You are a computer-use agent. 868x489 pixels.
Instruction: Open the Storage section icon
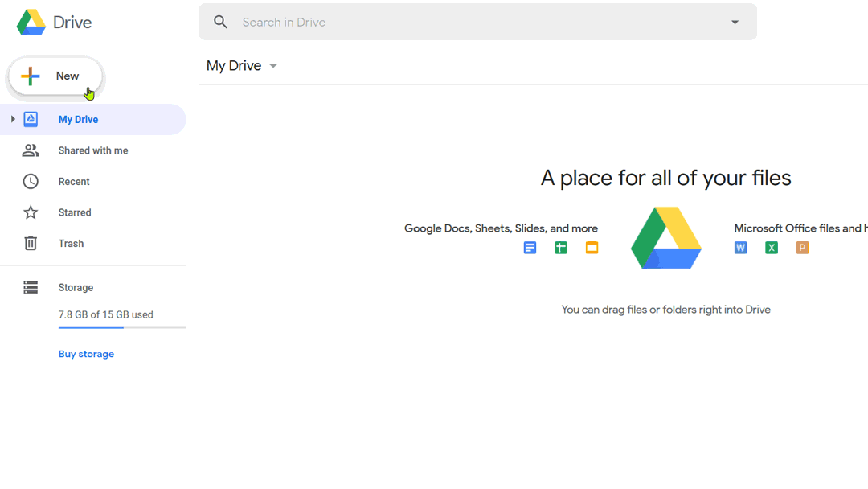[x=30, y=287]
